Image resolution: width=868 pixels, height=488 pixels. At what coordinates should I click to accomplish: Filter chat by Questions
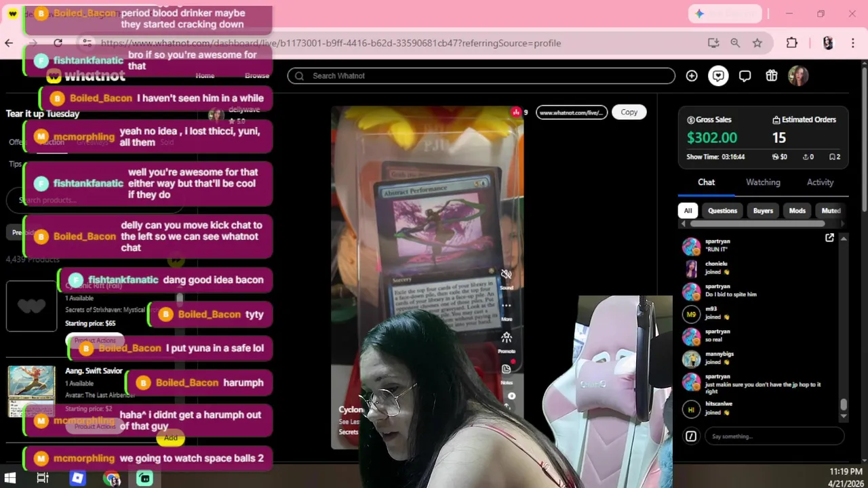pos(722,211)
